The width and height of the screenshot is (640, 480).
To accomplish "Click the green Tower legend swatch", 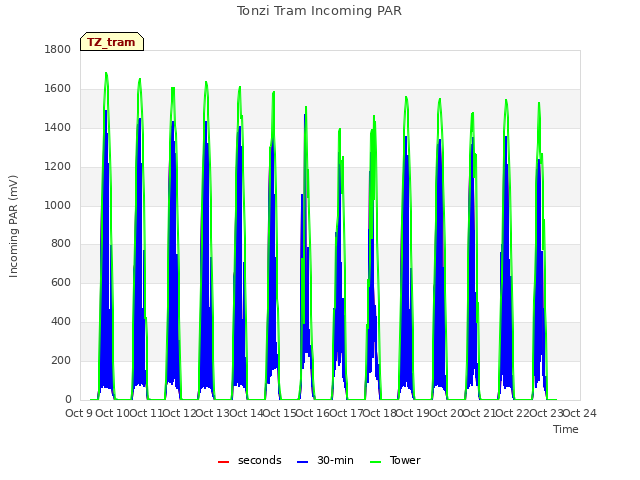I will (375, 462).
